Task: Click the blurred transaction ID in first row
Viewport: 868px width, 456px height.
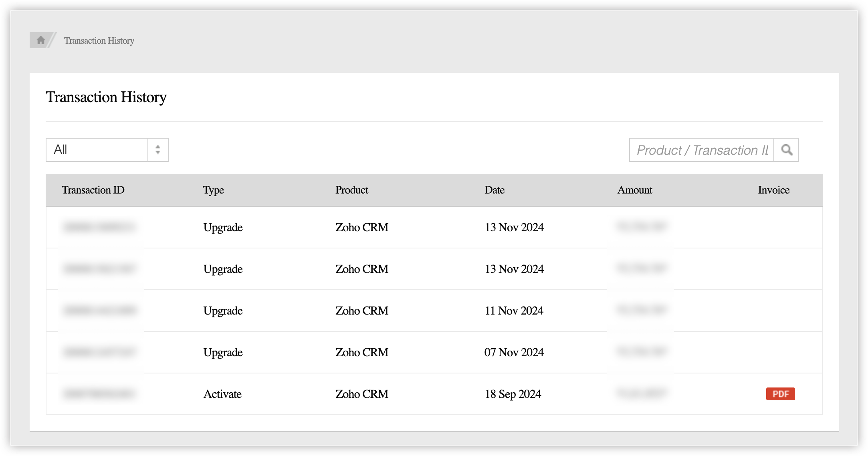Action: click(x=99, y=227)
